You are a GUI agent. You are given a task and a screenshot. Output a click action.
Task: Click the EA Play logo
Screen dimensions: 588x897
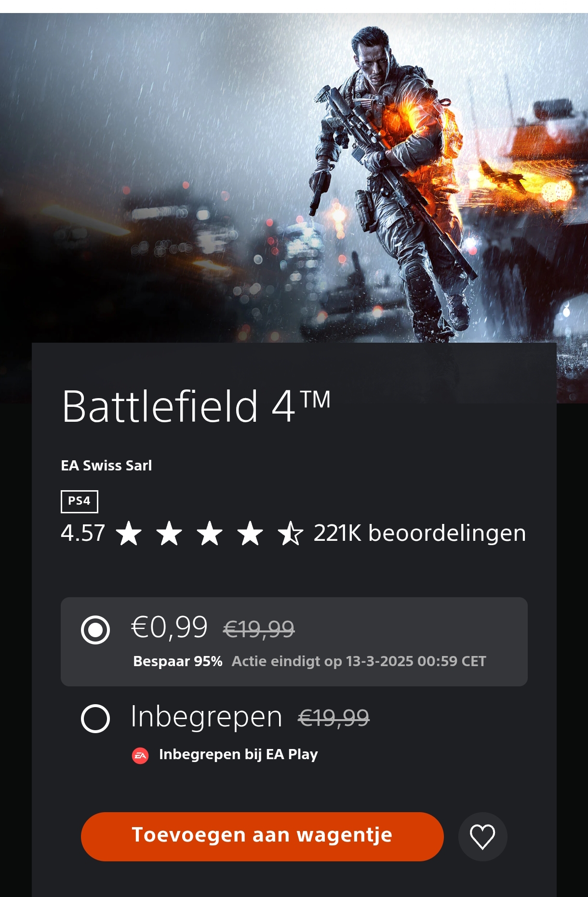140,754
